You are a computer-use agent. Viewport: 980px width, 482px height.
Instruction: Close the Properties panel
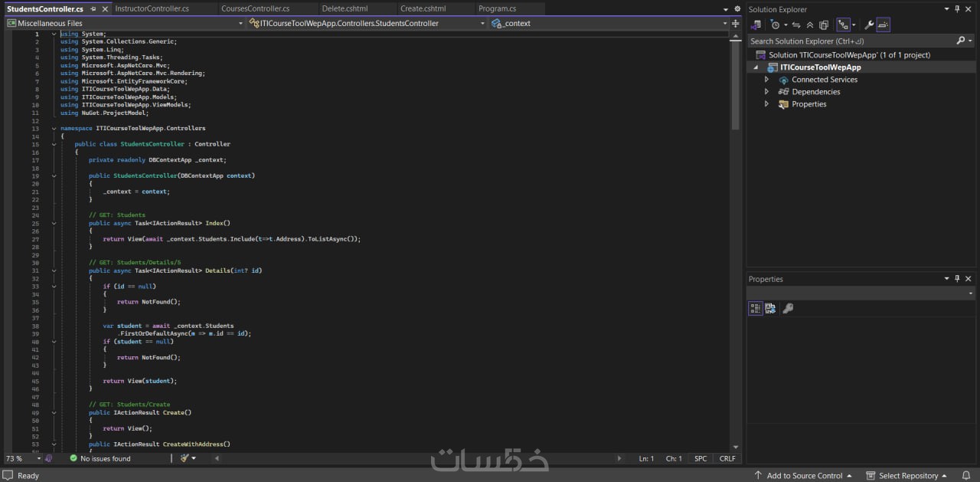point(969,279)
